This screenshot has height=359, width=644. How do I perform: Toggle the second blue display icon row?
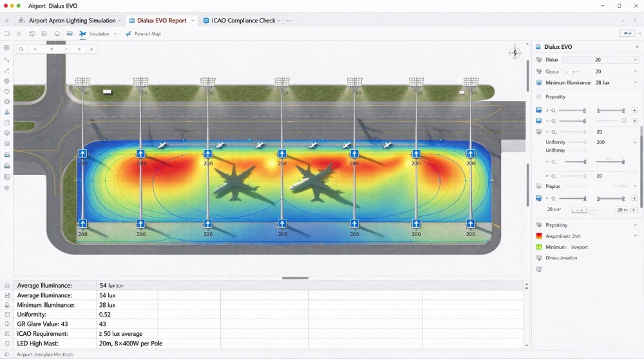tap(539, 120)
